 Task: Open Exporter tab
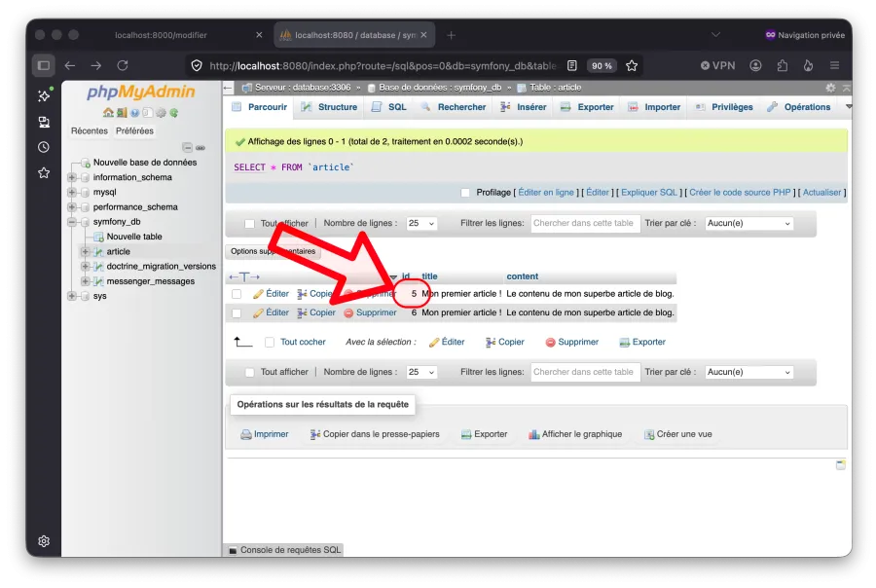click(x=587, y=107)
